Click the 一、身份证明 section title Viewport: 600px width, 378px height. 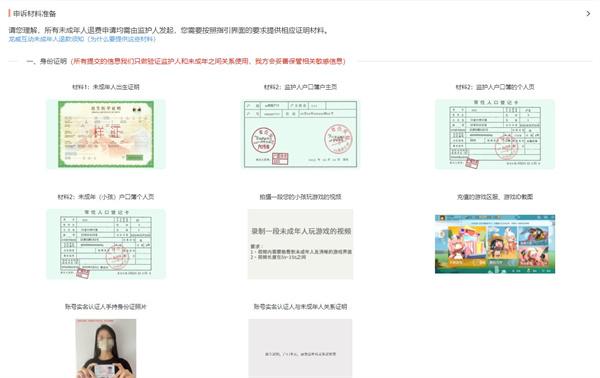tap(47, 61)
